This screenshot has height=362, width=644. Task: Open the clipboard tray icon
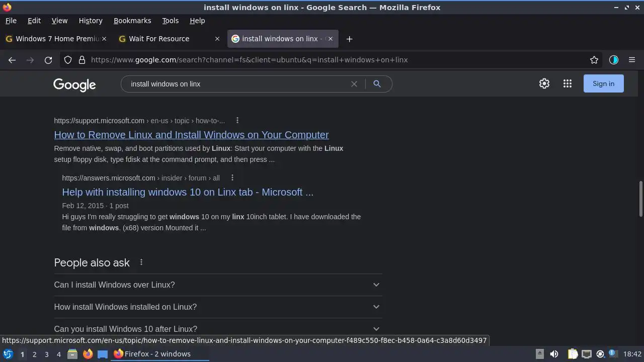point(573,354)
